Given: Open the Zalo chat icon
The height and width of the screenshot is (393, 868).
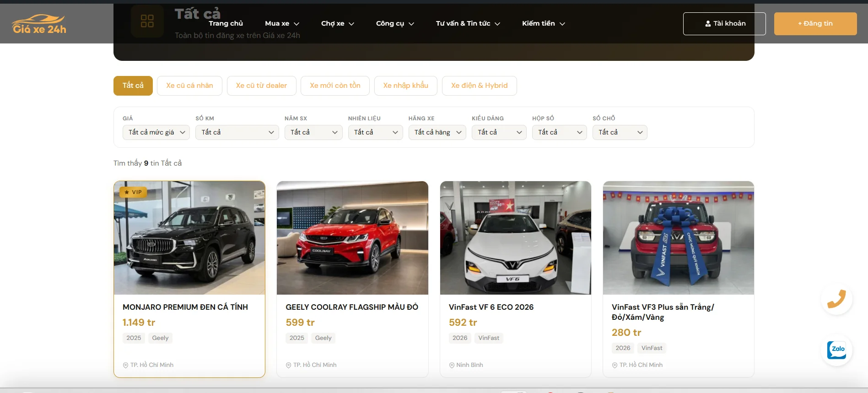Looking at the screenshot, I should [836, 350].
